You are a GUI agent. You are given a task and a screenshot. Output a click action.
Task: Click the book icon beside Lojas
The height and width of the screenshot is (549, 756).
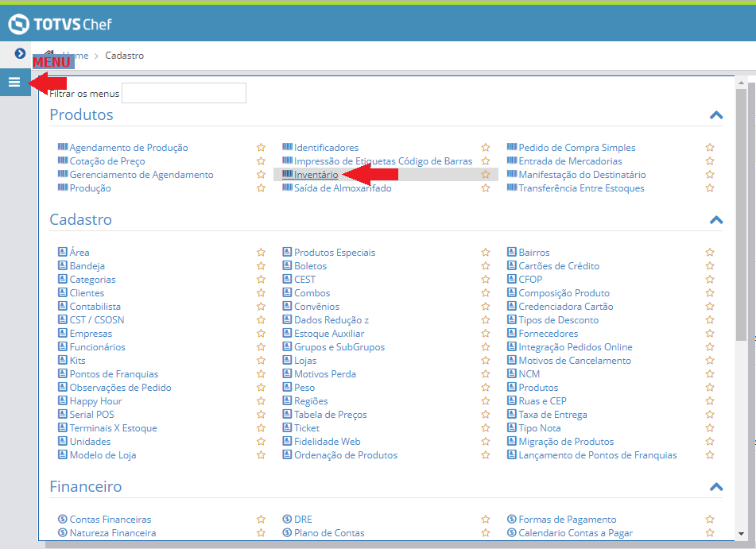[287, 360]
